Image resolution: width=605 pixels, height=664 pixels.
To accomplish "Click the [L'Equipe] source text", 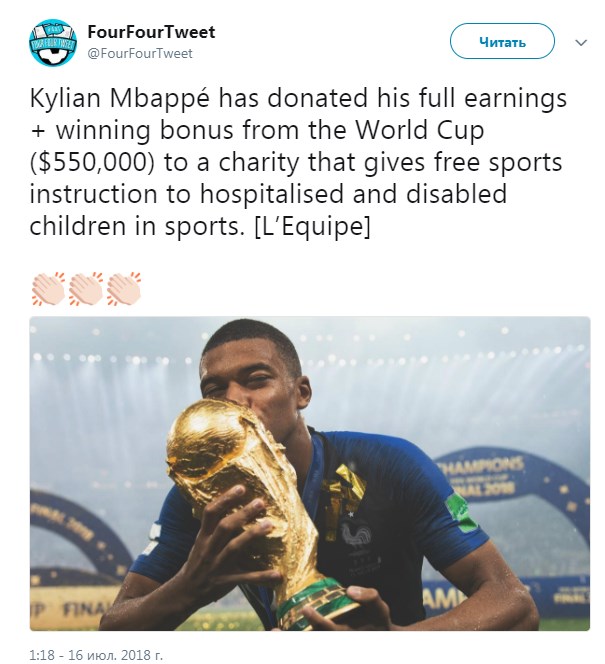I will click(x=312, y=226).
